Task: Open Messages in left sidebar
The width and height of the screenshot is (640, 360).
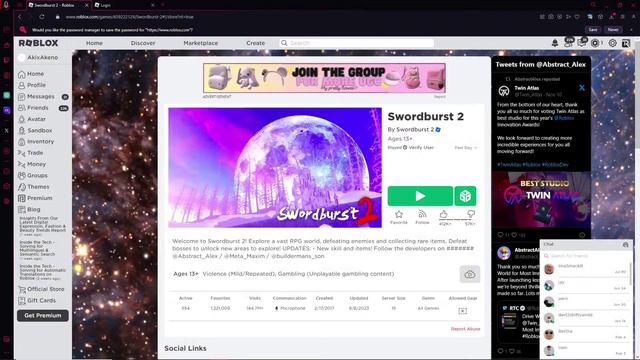Action: (x=40, y=96)
